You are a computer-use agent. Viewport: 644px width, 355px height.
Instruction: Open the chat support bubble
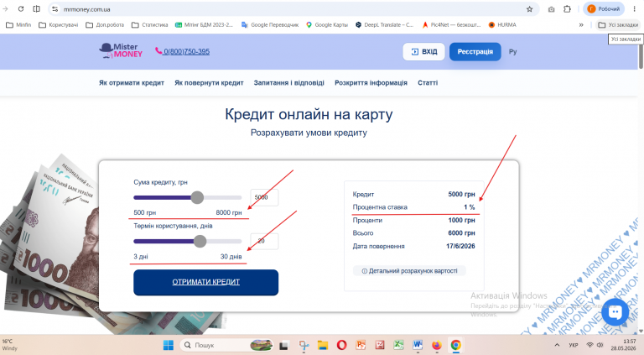(x=615, y=312)
